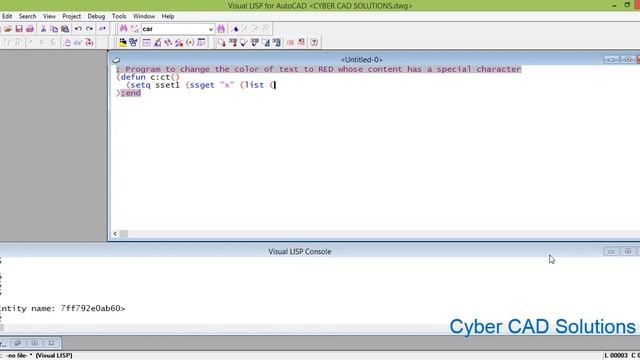640x360 pixels.
Task: Open the Inspect tool icon
Action: (158, 42)
